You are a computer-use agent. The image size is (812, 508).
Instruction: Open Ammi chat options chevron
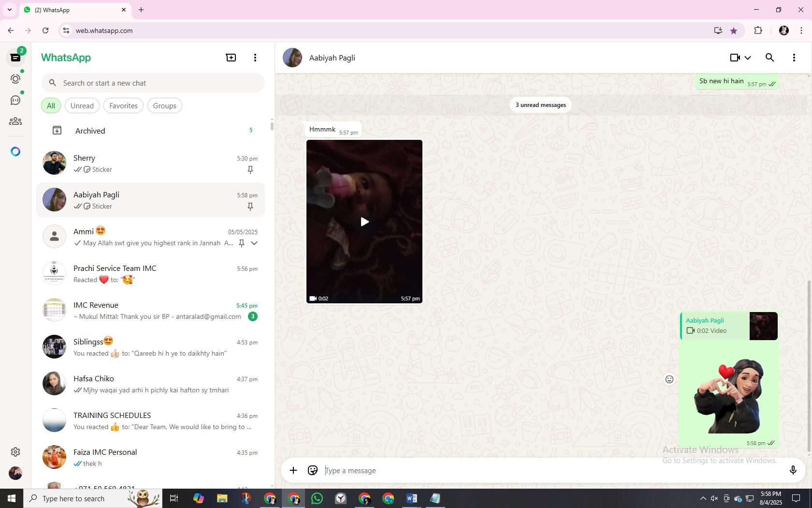pos(254,243)
